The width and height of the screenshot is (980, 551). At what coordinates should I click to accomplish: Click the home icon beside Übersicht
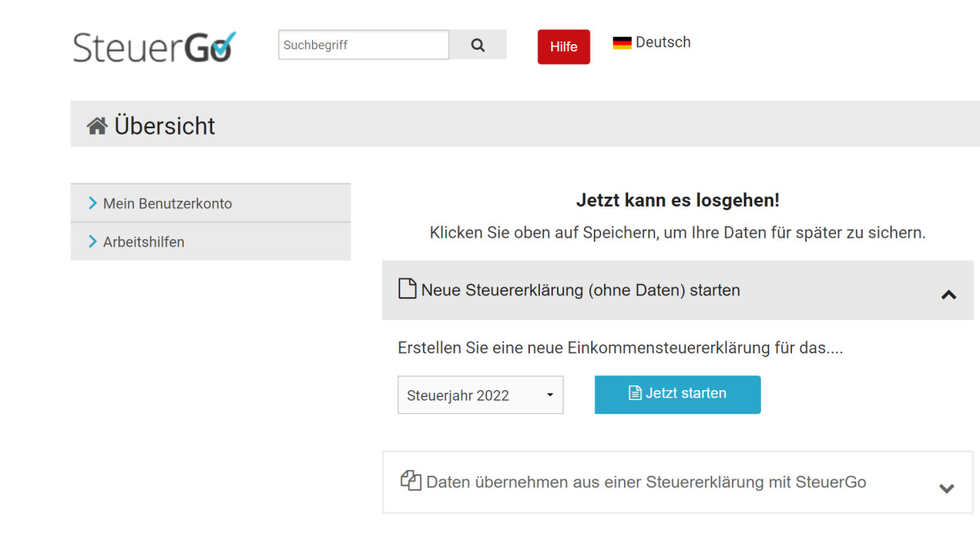click(98, 124)
